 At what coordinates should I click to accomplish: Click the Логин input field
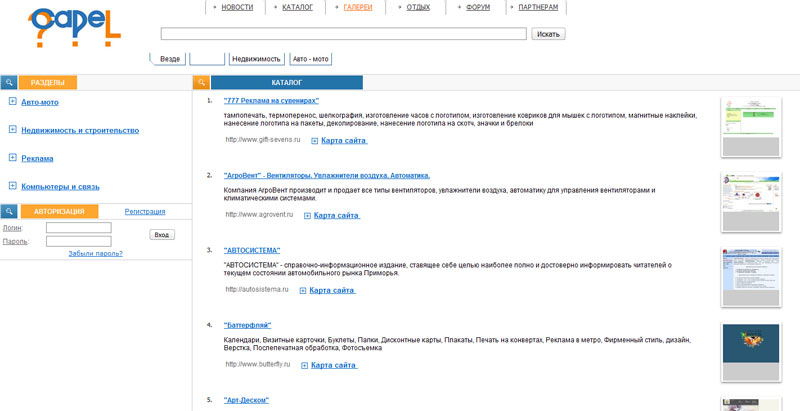[x=79, y=227]
